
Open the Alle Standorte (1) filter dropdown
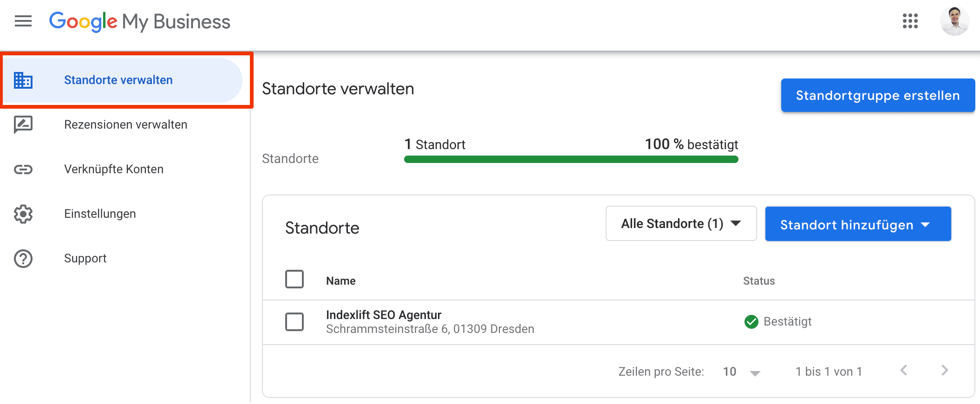tap(681, 224)
